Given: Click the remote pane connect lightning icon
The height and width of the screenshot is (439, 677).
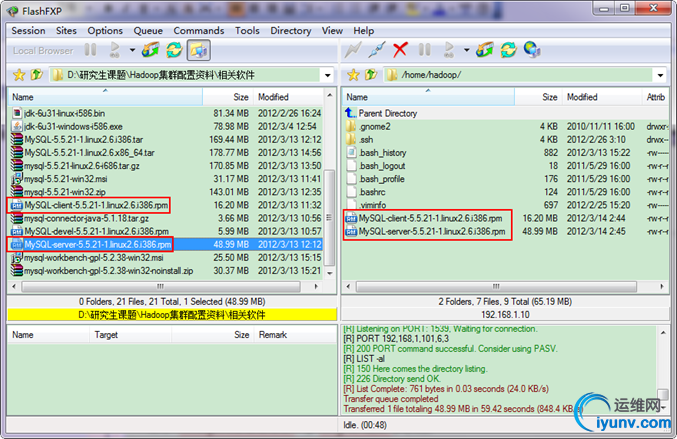Looking at the screenshot, I should pos(353,50).
